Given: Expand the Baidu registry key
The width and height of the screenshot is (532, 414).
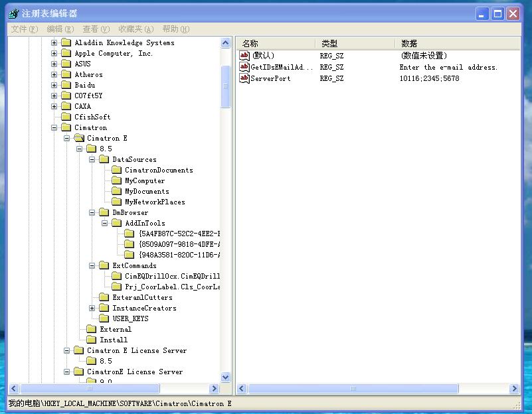Looking at the screenshot, I should 54,85.
